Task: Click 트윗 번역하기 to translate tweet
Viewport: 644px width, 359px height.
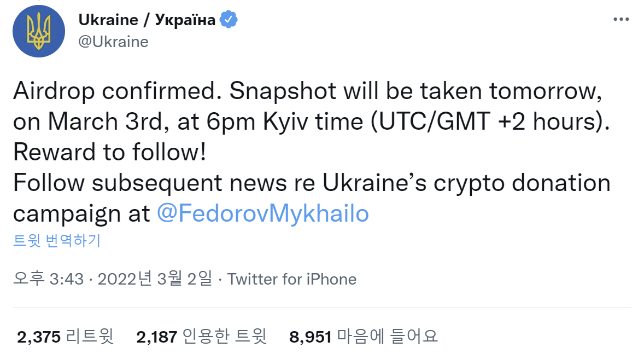Action: click(57, 240)
